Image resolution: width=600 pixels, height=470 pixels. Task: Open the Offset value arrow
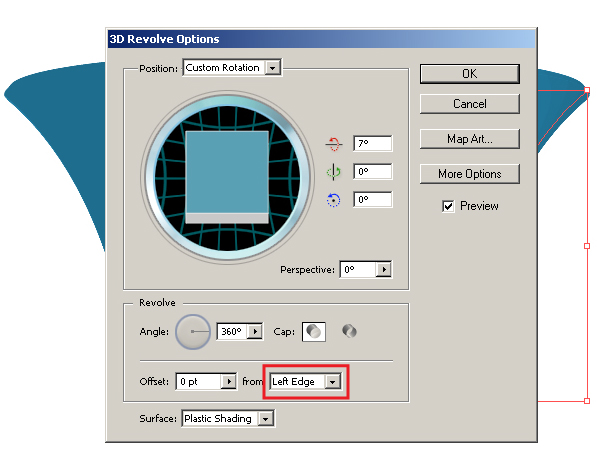[x=229, y=382]
